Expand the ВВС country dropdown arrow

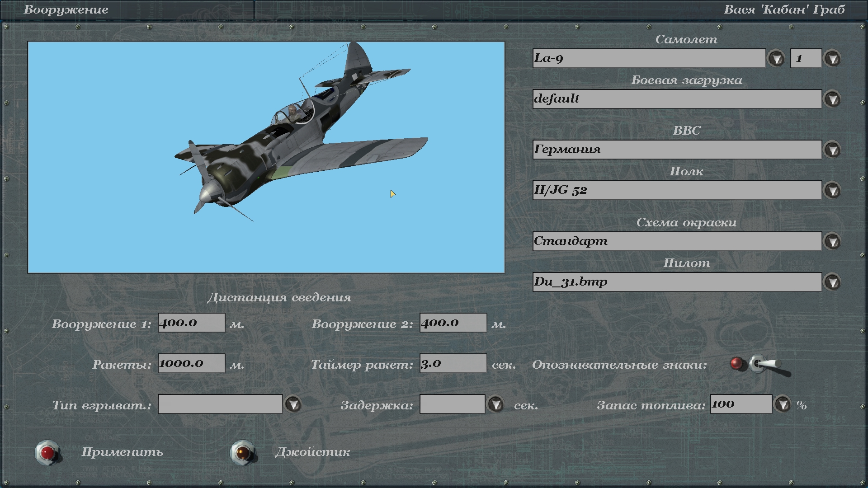(832, 150)
